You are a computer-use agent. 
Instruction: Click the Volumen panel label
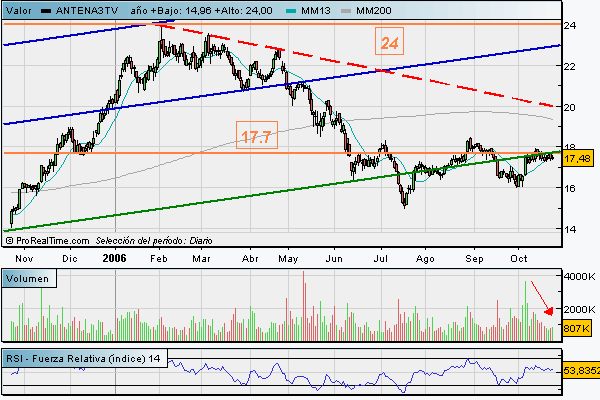[28, 278]
